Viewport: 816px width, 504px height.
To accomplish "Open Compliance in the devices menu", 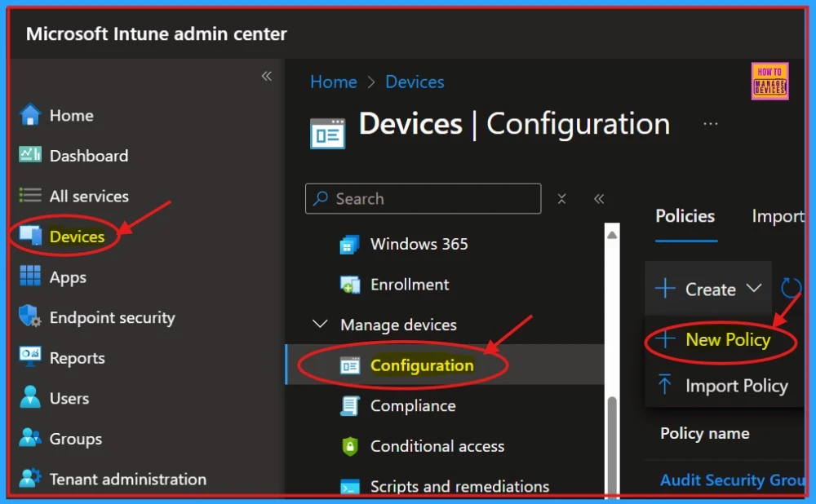I will coord(413,405).
